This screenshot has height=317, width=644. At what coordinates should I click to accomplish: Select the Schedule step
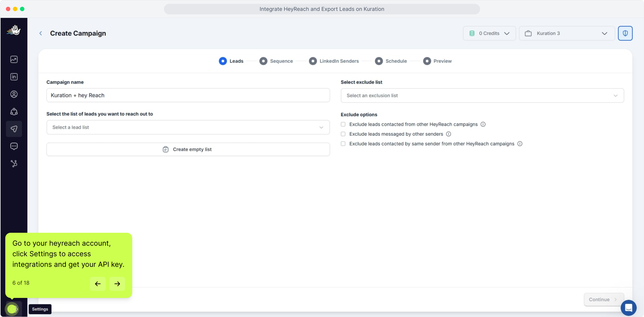pyautogui.click(x=391, y=61)
